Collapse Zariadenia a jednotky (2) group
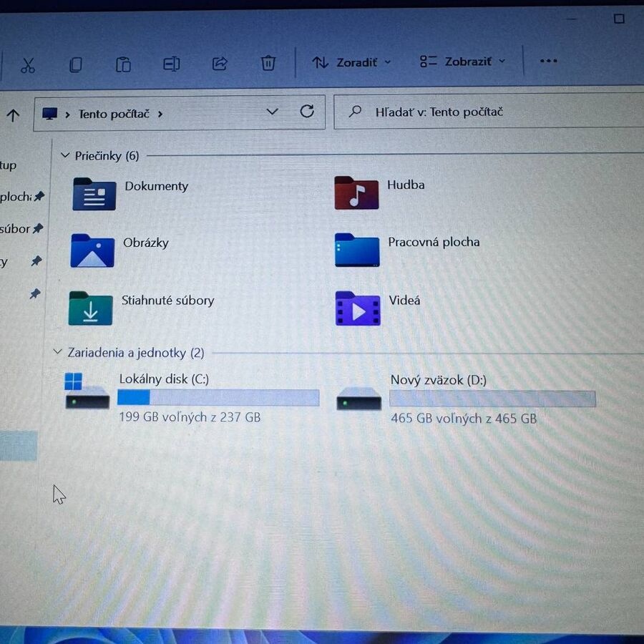 (57, 352)
